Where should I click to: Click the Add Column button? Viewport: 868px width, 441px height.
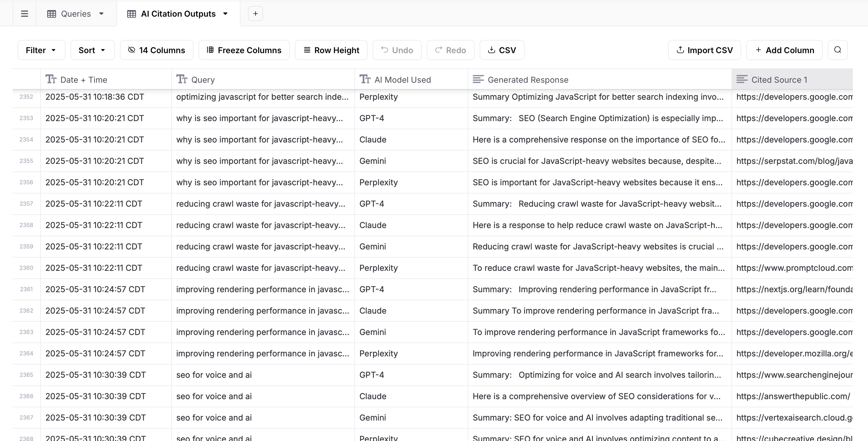784,50
